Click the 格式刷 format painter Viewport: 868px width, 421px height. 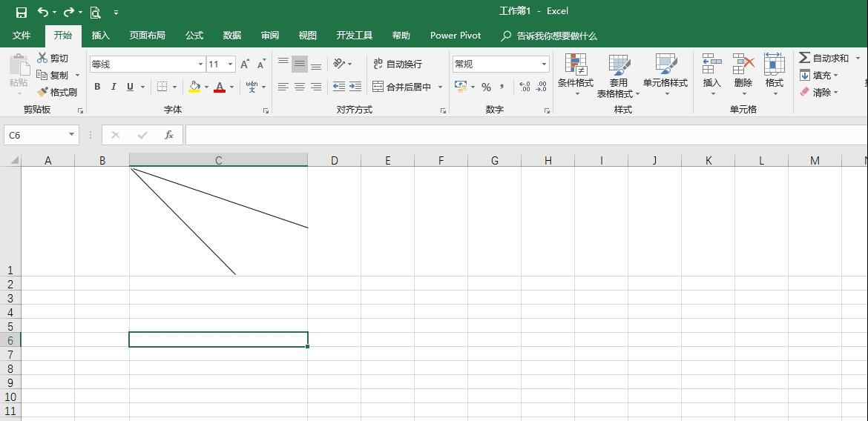[57, 93]
